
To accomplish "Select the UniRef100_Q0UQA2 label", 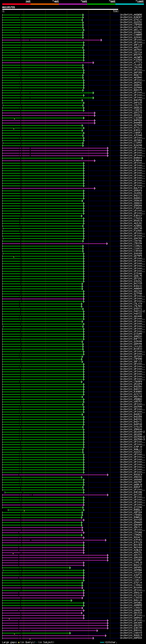I will (131, 32).
